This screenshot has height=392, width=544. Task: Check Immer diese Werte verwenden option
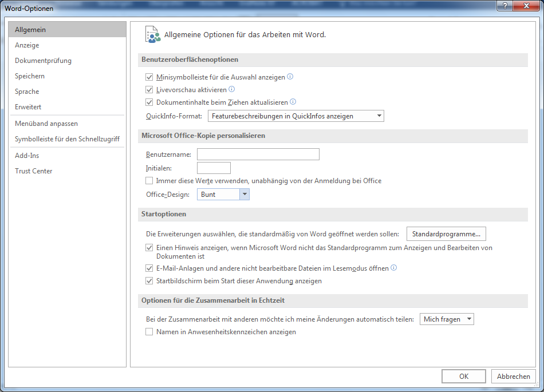coord(149,181)
